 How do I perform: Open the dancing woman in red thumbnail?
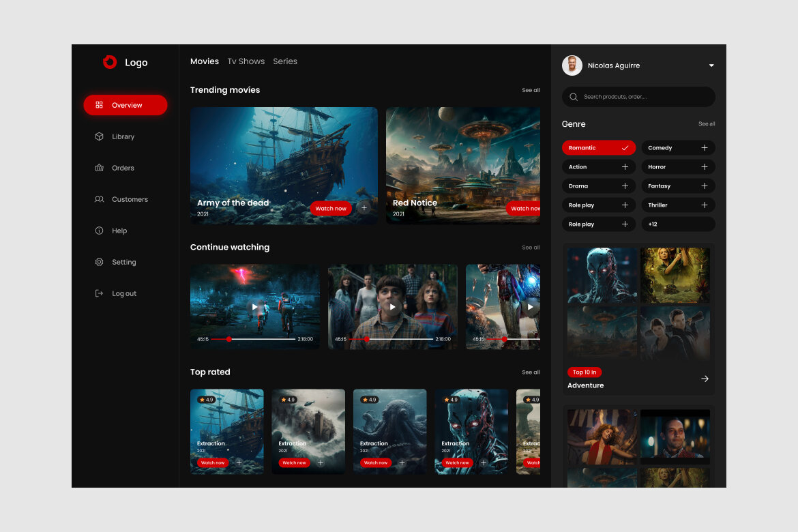(x=602, y=437)
